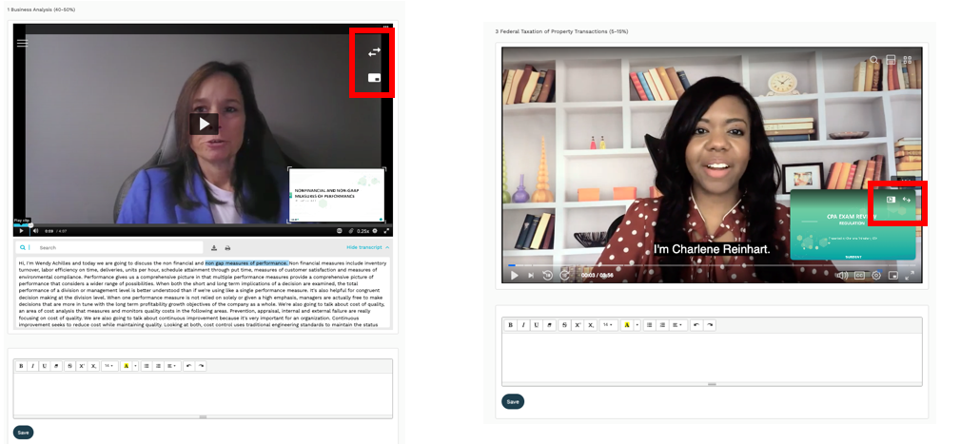Screen dimensions: 980x444
Task: Open highlight color dropdown arrow in right editor
Action: coord(637,325)
